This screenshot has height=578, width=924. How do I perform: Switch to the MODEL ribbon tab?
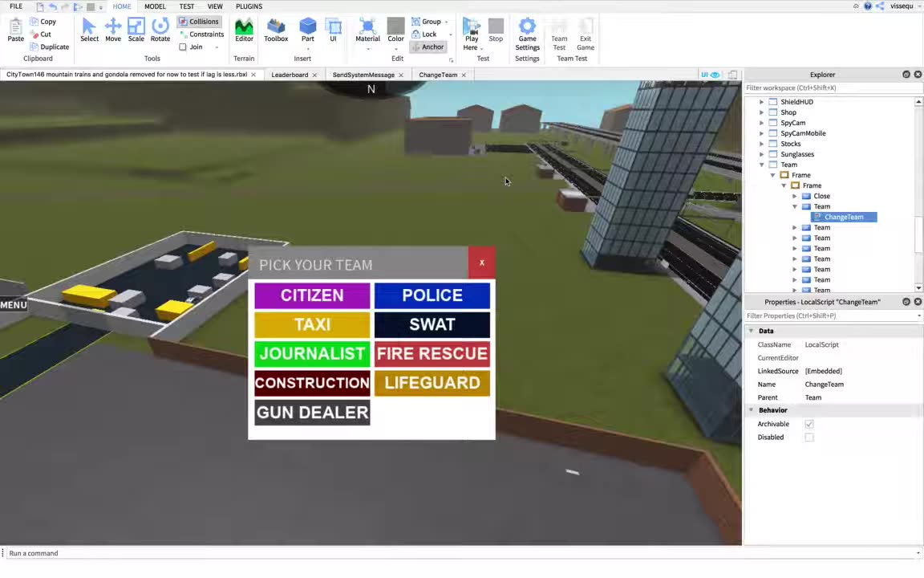(155, 6)
